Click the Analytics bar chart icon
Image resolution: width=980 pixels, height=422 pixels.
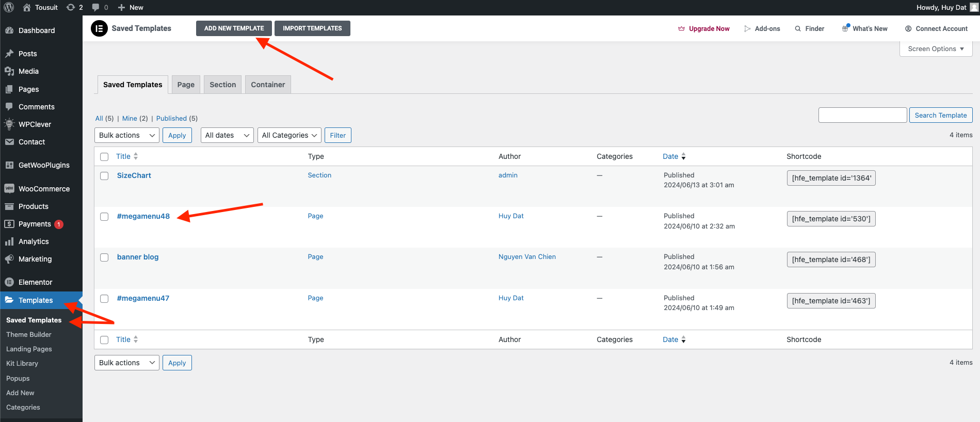(9, 241)
